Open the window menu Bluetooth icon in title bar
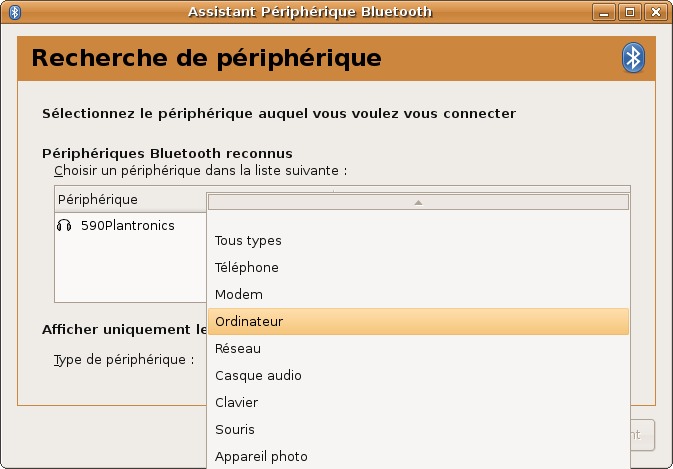 click(x=15, y=12)
